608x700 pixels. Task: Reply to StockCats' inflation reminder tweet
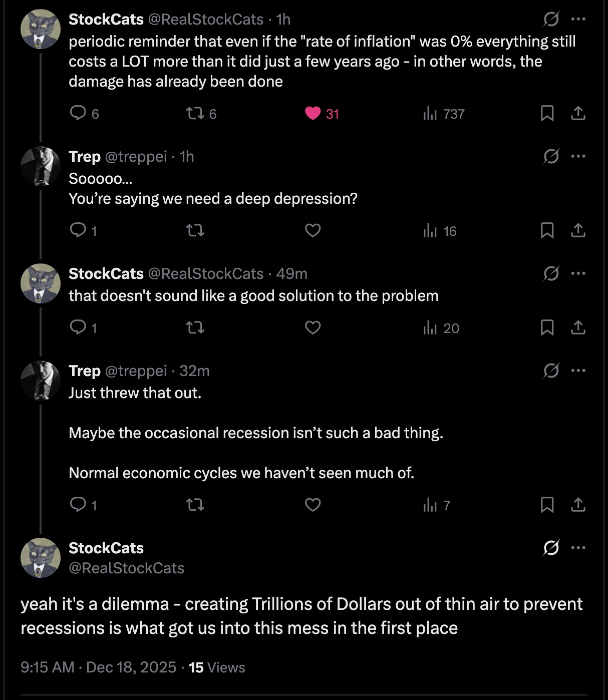[x=78, y=113]
